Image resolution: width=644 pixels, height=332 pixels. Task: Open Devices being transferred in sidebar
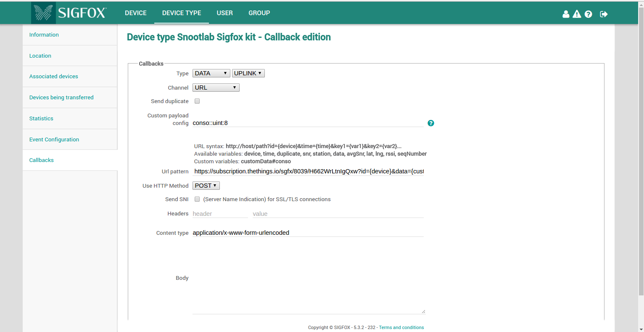tap(70, 98)
